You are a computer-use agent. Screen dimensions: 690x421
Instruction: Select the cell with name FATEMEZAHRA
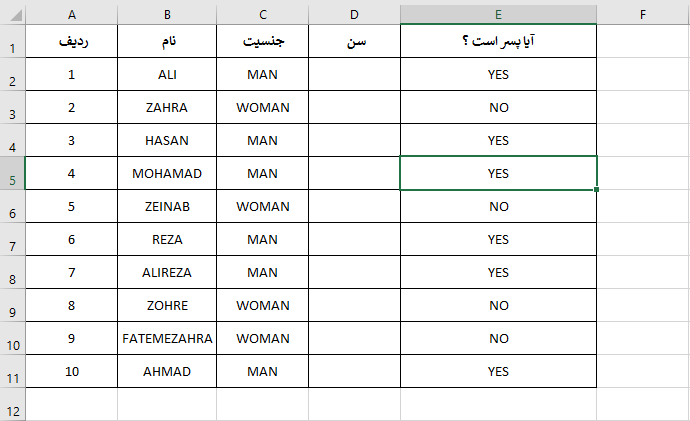point(167,338)
